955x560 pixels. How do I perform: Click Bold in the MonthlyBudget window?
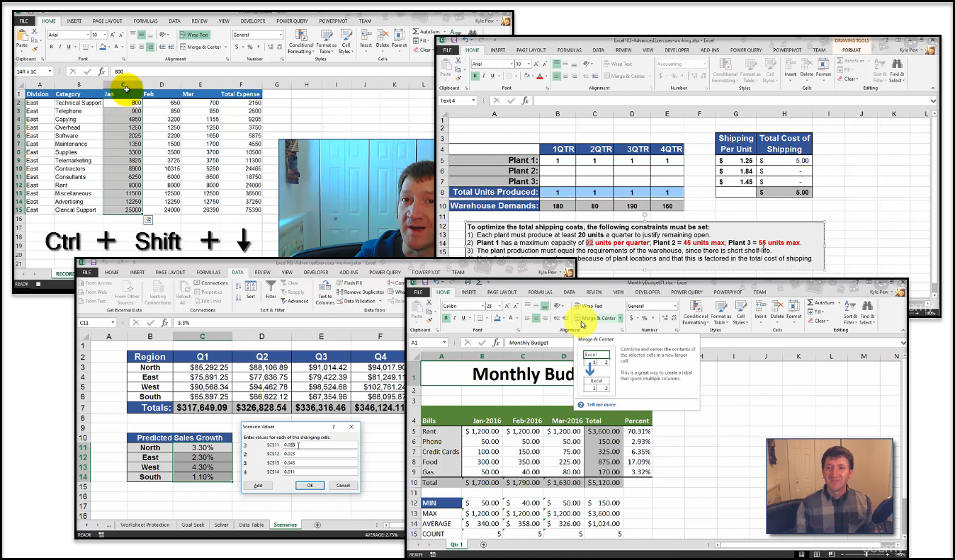(446, 318)
